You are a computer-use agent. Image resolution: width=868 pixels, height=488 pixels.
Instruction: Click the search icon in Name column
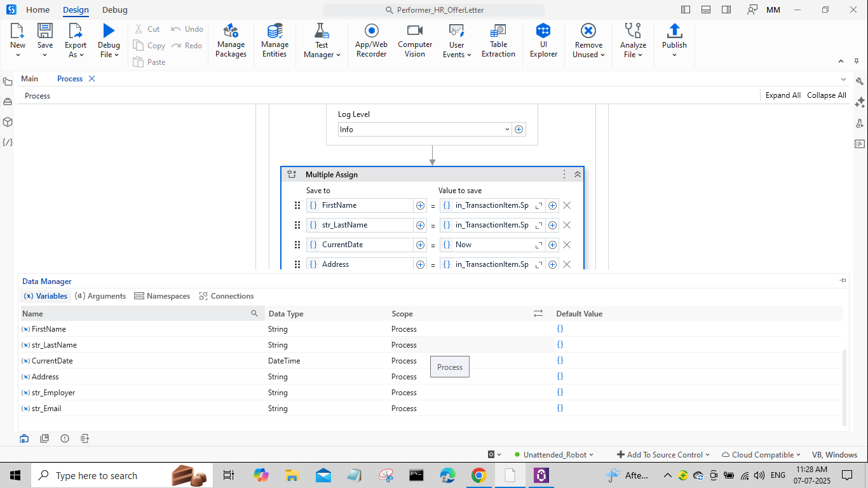255,313
